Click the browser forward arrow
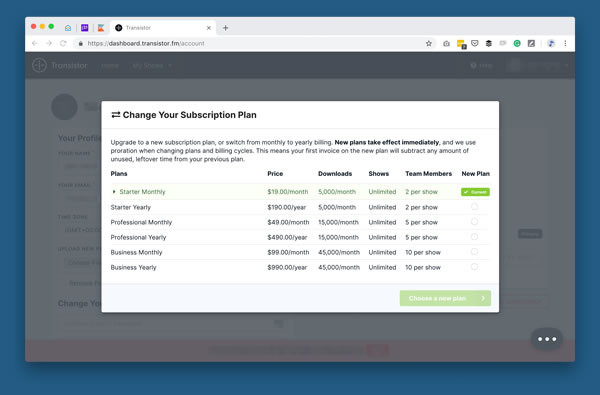 (x=49, y=43)
